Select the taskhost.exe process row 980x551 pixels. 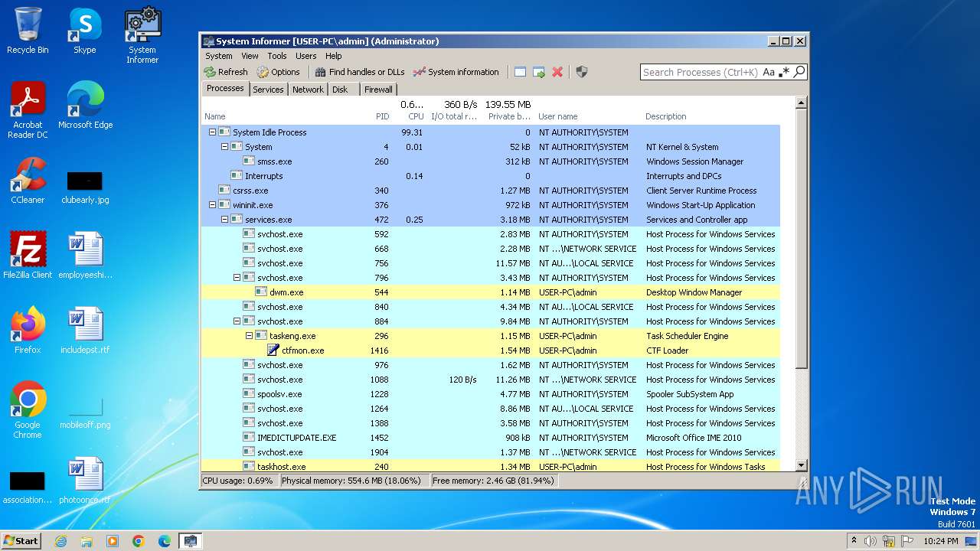pyautogui.click(x=490, y=466)
